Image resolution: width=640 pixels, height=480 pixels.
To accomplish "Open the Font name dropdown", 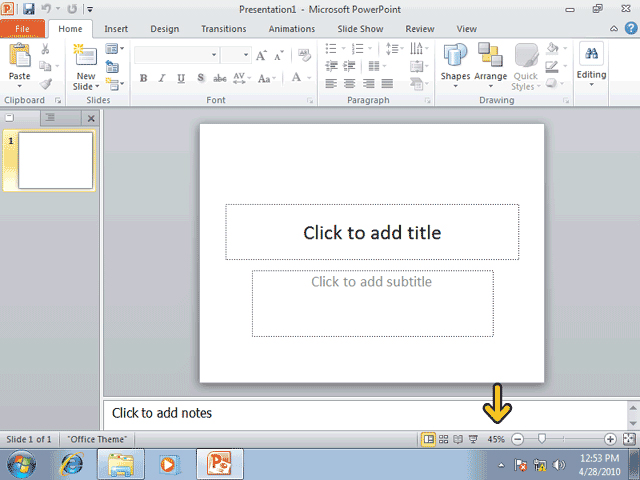I will [x=214, y=55].
